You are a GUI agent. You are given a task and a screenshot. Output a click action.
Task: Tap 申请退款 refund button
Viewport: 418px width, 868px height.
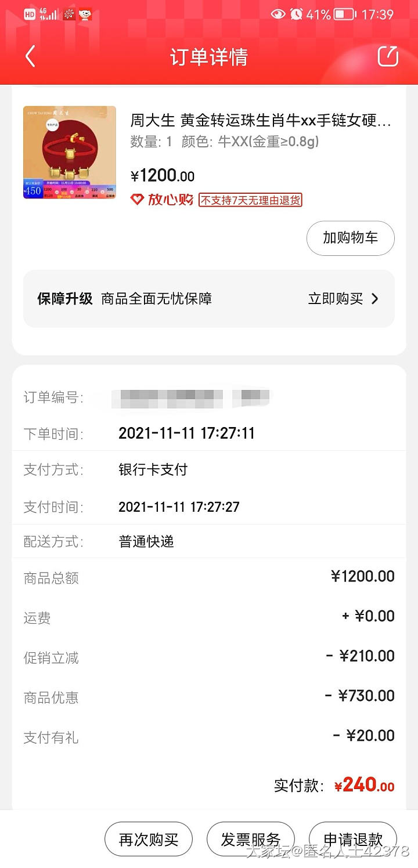click(352, 839)
